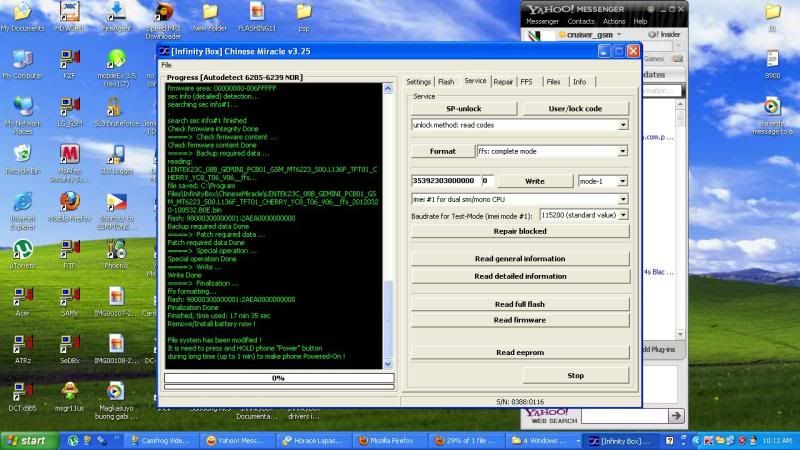800x450 pixels.
Task: Open the My Documents desktop icon
Action: click(x=22, y=16)
